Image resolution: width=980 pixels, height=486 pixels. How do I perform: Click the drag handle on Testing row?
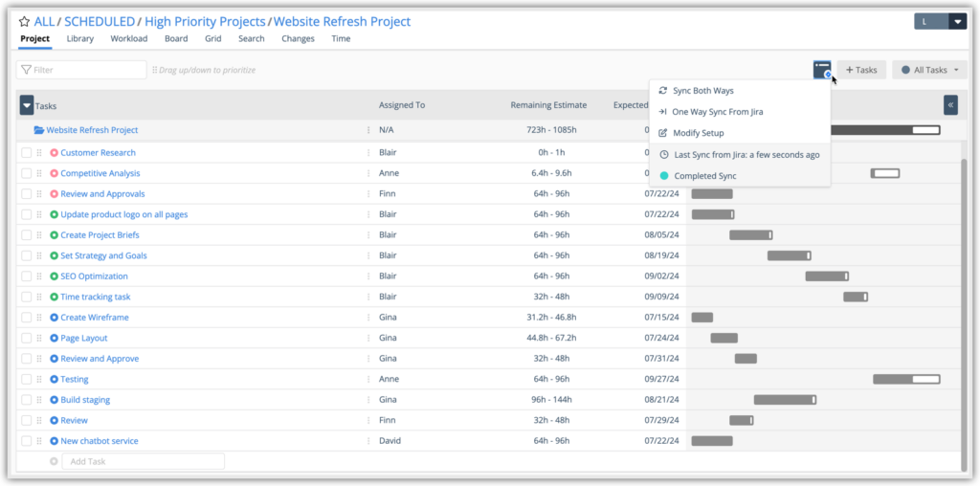click(x=39, y=380)
